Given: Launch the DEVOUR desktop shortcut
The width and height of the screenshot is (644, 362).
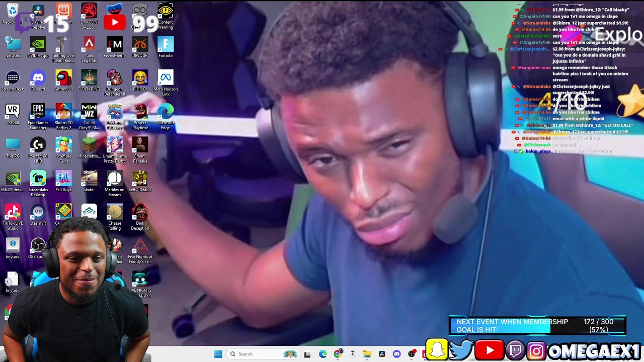Looking at the screenshot, I should (140, 47).
